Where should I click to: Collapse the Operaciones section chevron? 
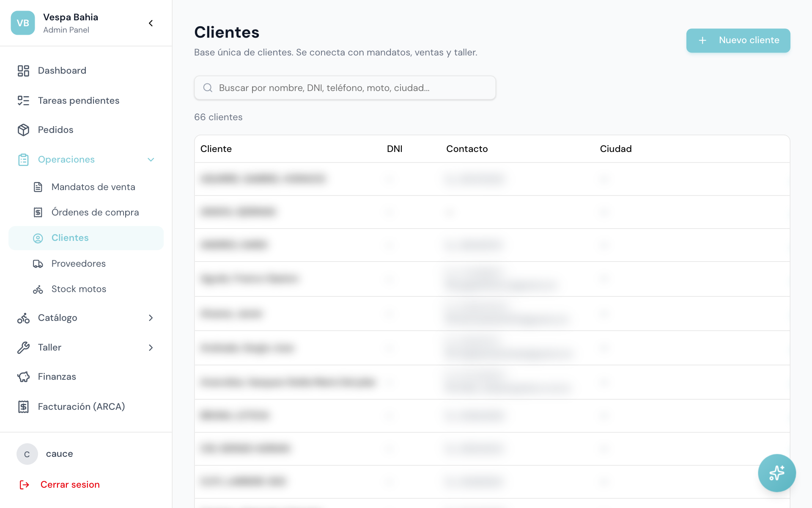(x=151, y=160)
